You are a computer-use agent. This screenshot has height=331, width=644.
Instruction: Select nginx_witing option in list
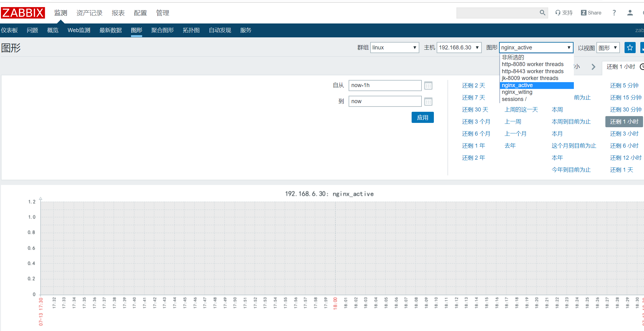click(x=537, y=92)
